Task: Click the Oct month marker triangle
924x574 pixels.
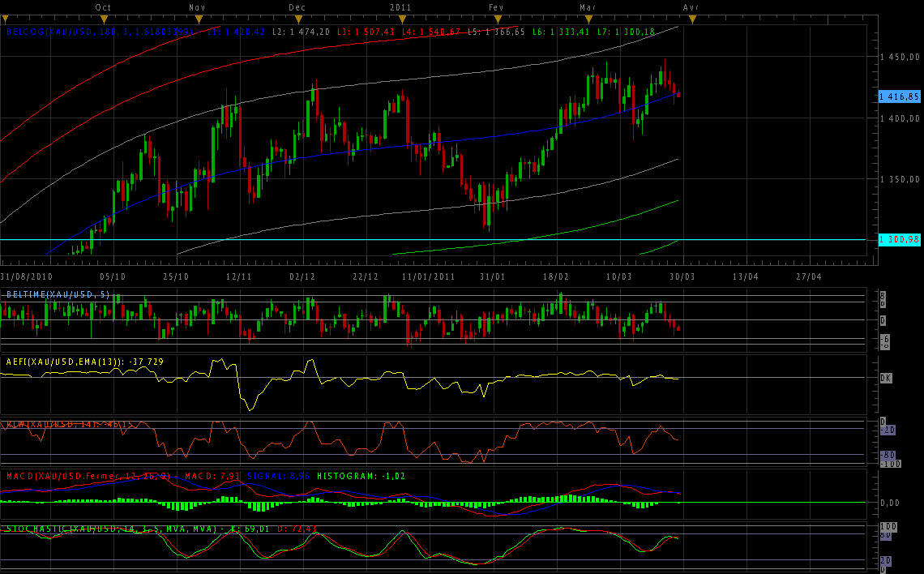Action: click(104, 18)
